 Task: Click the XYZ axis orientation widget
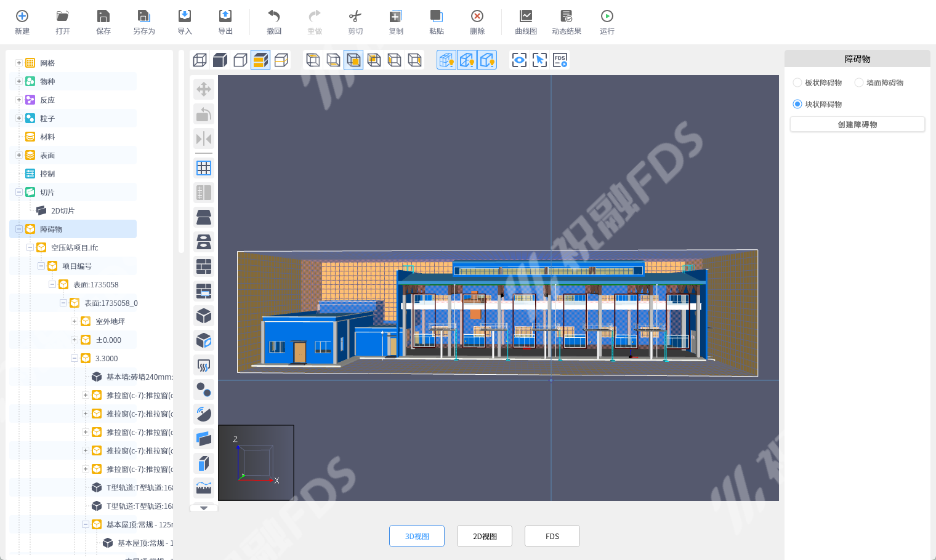(256, 463)
